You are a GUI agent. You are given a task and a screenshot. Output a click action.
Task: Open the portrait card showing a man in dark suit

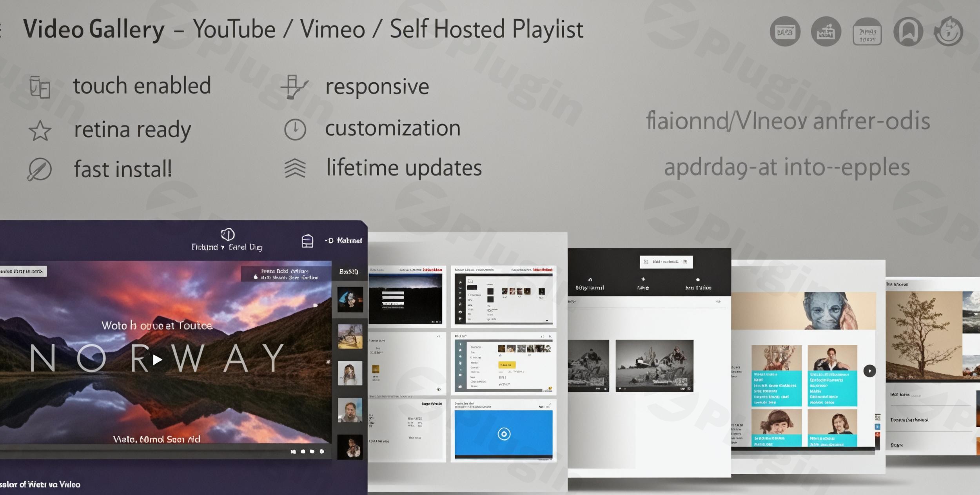tap(832, 375)
